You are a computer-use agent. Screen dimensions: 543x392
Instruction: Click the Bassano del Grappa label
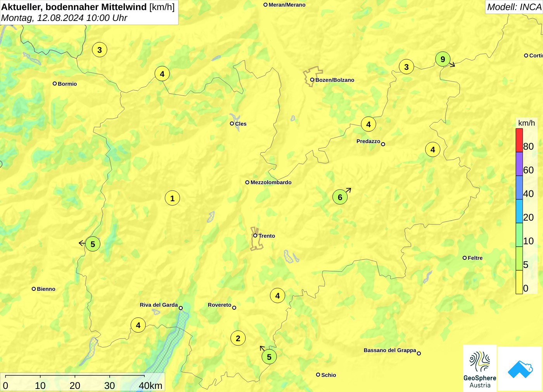coord(390,350)
